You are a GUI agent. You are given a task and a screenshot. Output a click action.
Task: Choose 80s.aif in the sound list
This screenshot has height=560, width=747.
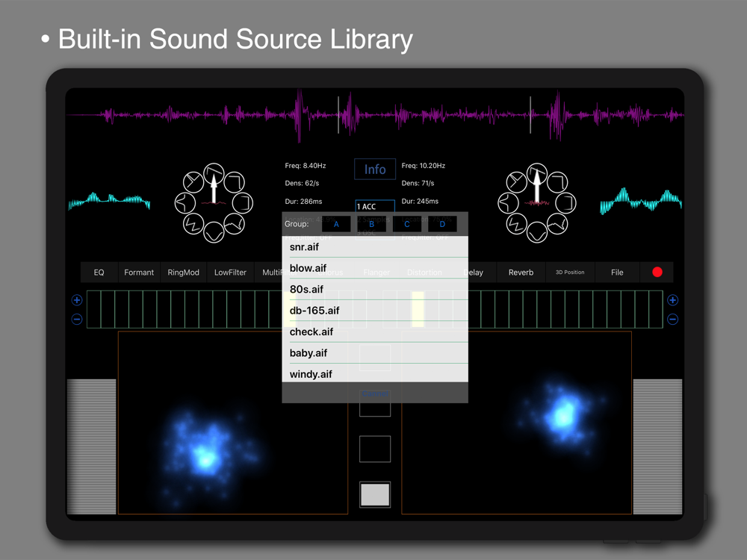click(x=375, y=289)
